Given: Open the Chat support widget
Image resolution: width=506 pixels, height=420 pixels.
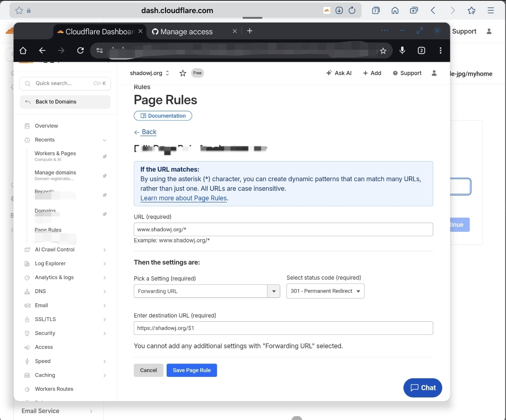Looking at the screenshot, I should point(423,388).
